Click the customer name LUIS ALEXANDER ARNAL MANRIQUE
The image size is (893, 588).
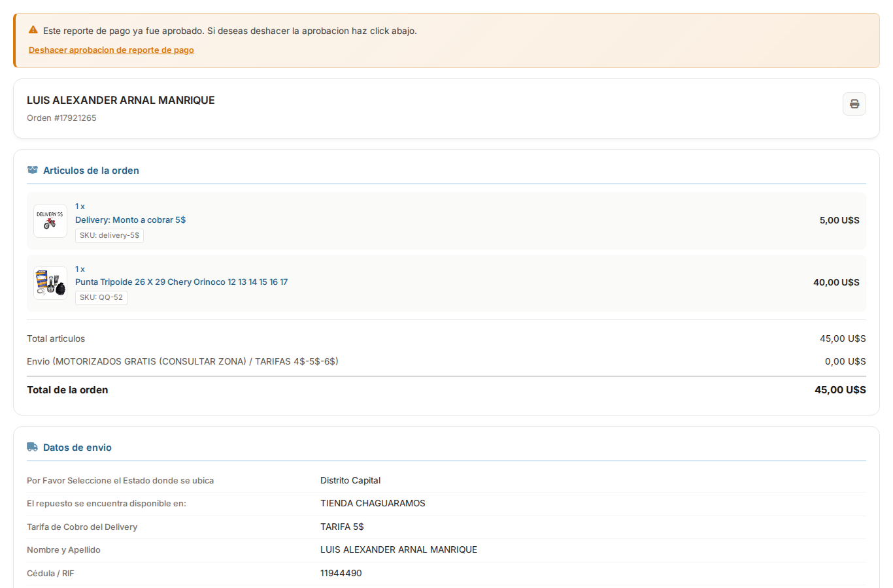pyautogui.click(x=120, y=100)
